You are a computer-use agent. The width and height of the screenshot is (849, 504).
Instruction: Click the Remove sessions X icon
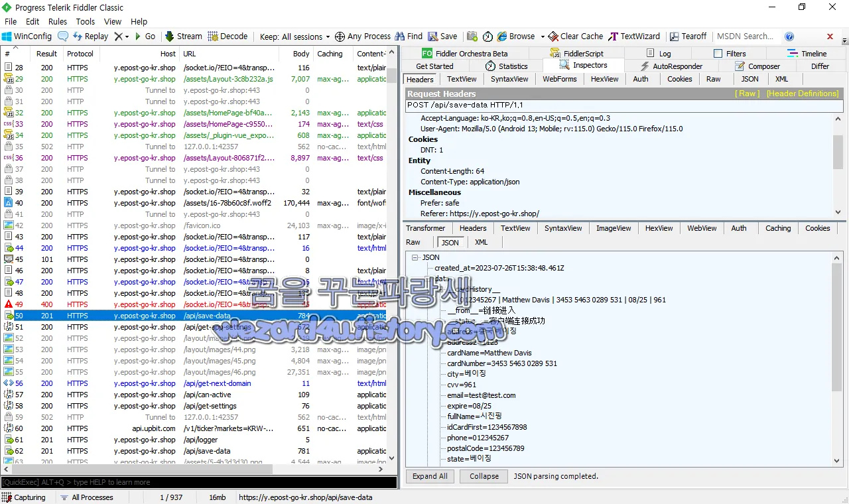coord(118,36)
